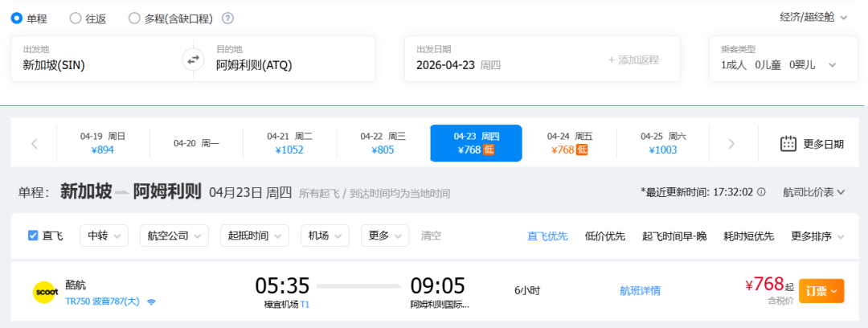
Task: Open the 航空公司 airline filter dropdown
Action: [x=174, y=236]
